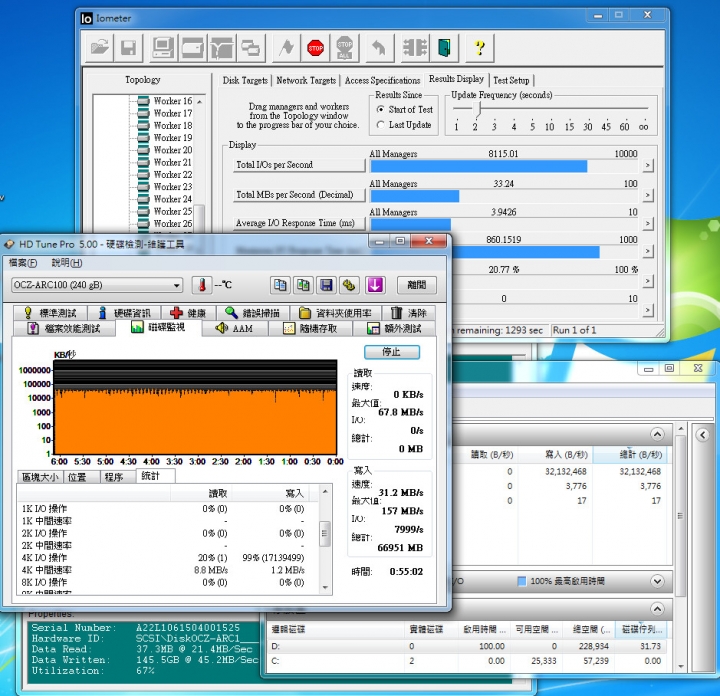Screen dimensions: 720x696
Task: Click the blue floppy save screenshot icon in HD Tune
Action: [326, 285]
